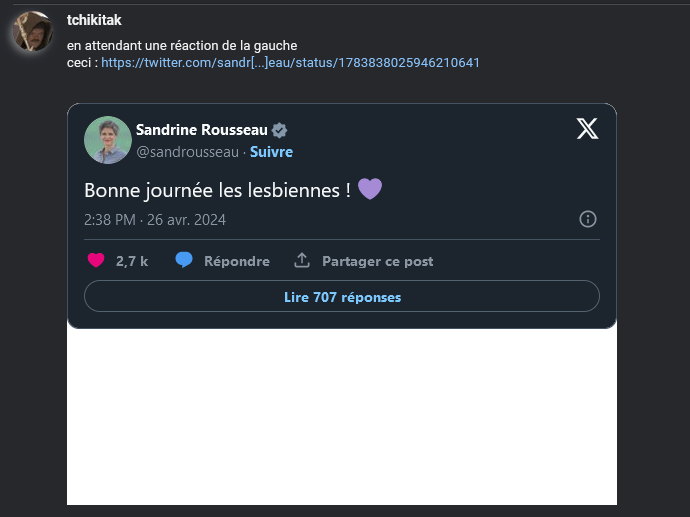
Task: Click the X logo in the embedded tweet
Action: [x=588, y=128]
